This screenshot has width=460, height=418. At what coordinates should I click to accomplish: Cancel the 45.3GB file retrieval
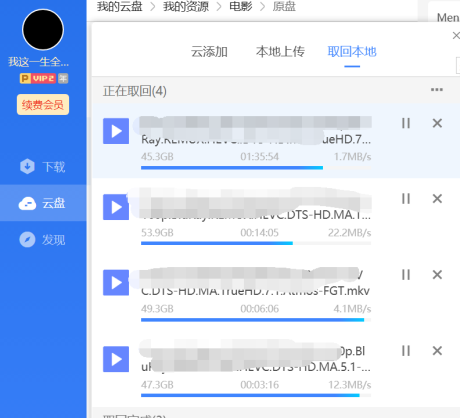pos(437,123)
